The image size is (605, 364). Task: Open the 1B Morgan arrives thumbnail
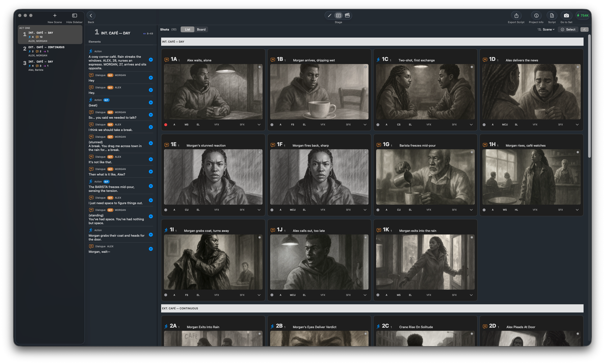pos(319,92)
